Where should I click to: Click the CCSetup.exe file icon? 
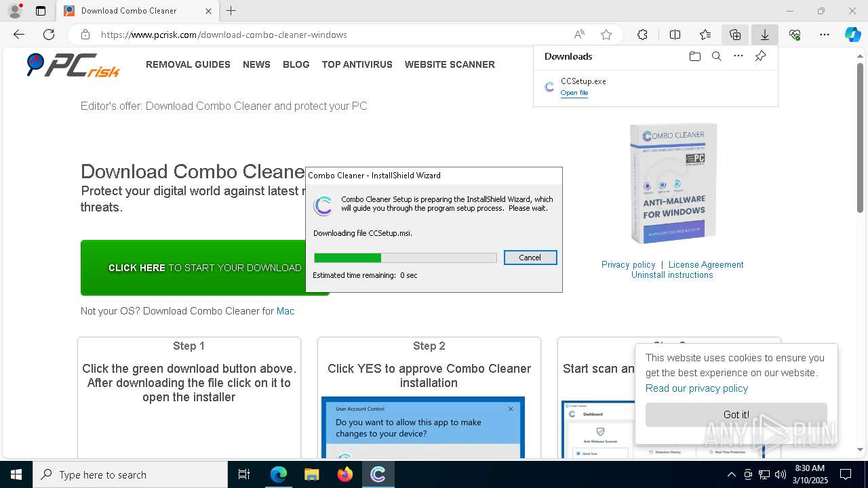[x=549, y=87]
